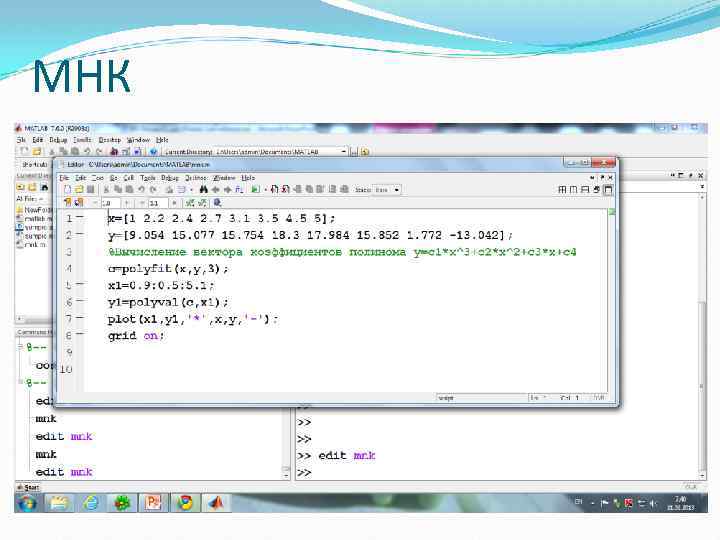The image size is (720, 540).
Task: Toggle breakpoint dash on line 7
Action: [80, 318]
